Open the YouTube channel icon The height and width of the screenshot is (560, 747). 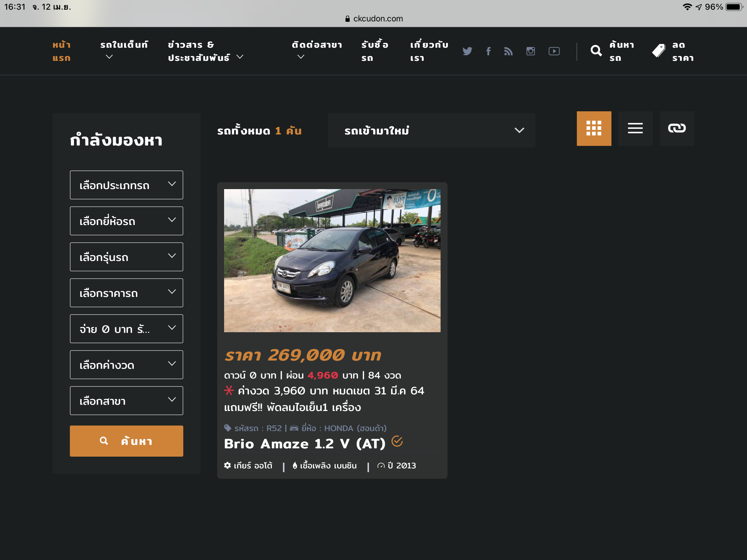554,51
